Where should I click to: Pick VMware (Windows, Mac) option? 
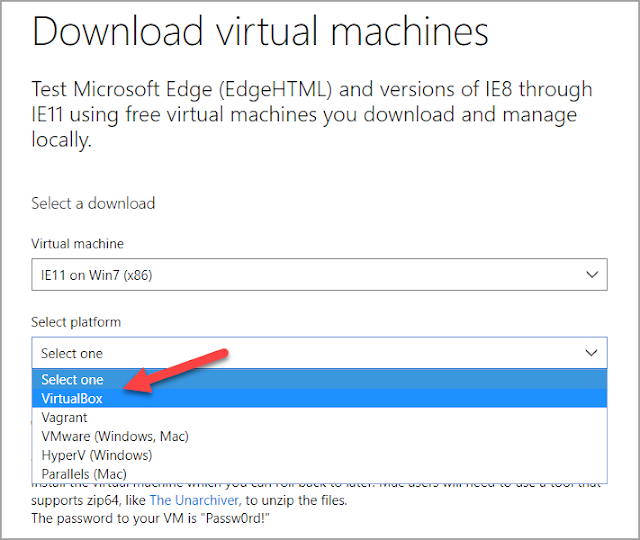coord(319,436)
